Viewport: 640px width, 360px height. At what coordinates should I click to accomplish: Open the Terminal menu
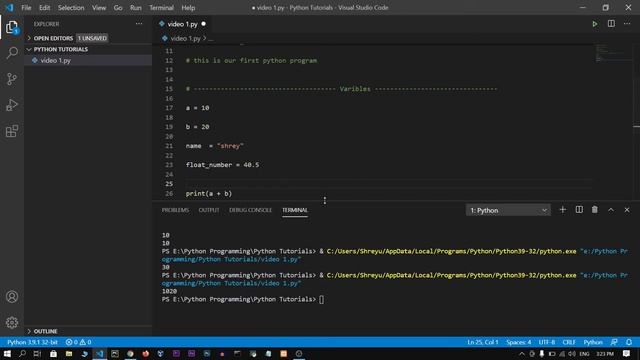point(161,7)
